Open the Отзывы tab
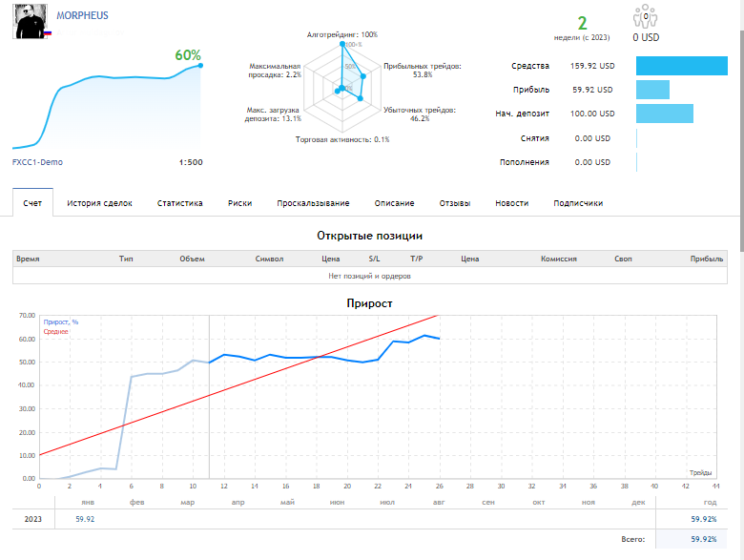This screenshot has width=744, height=560. 455,203
